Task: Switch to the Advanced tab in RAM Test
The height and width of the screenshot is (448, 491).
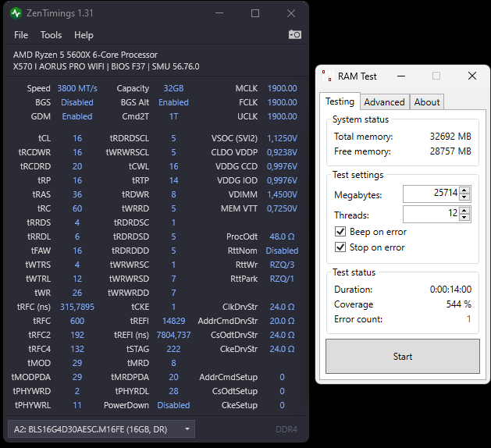Action: tap(384, 102)
